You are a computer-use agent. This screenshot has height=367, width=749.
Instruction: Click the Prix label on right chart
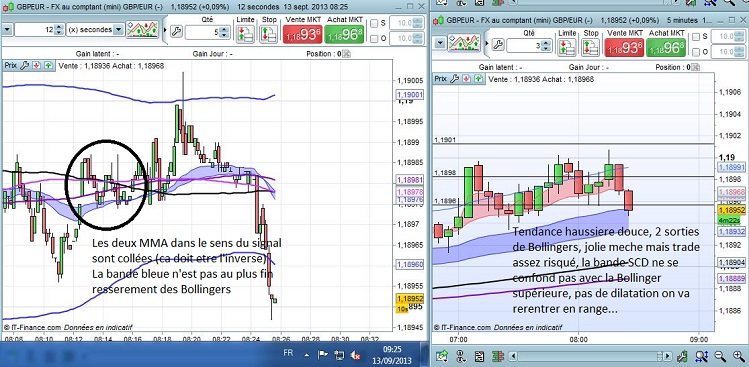click(x=441, y=79)
